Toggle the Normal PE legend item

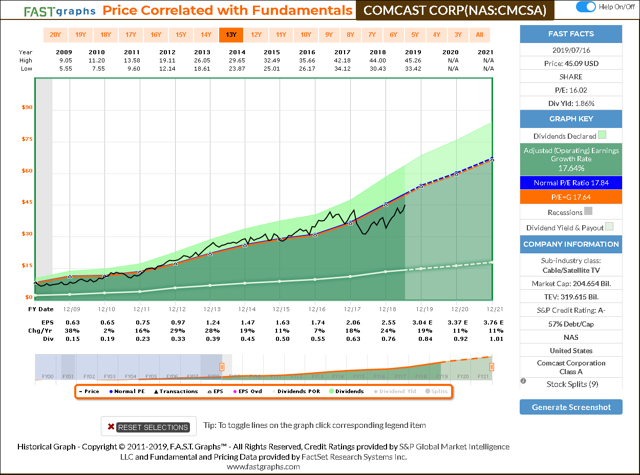point(127,391)
